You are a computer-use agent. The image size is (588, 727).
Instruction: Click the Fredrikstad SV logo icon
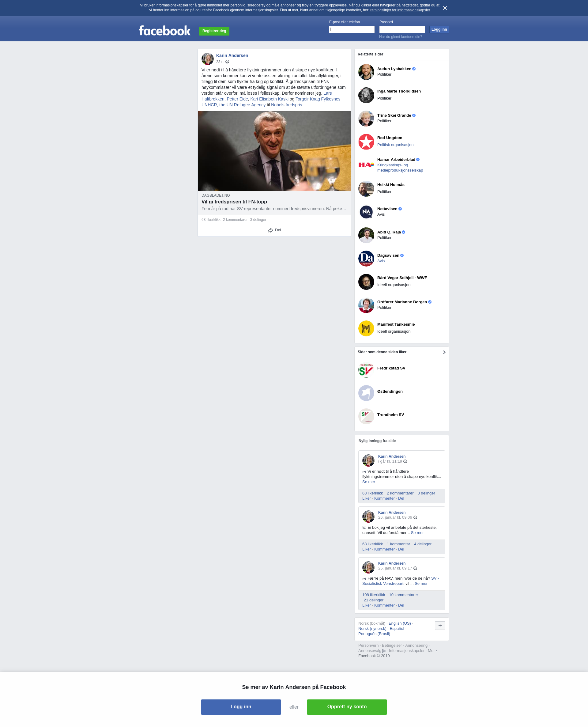[366, 369]
